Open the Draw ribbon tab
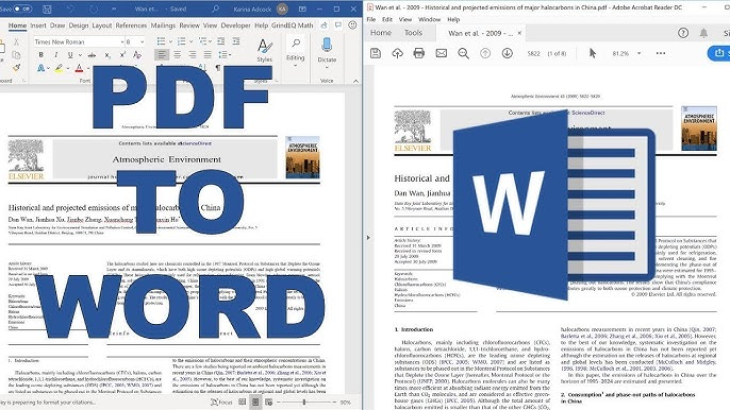Viewport: 730px width, 410px height. coord(57,26)
